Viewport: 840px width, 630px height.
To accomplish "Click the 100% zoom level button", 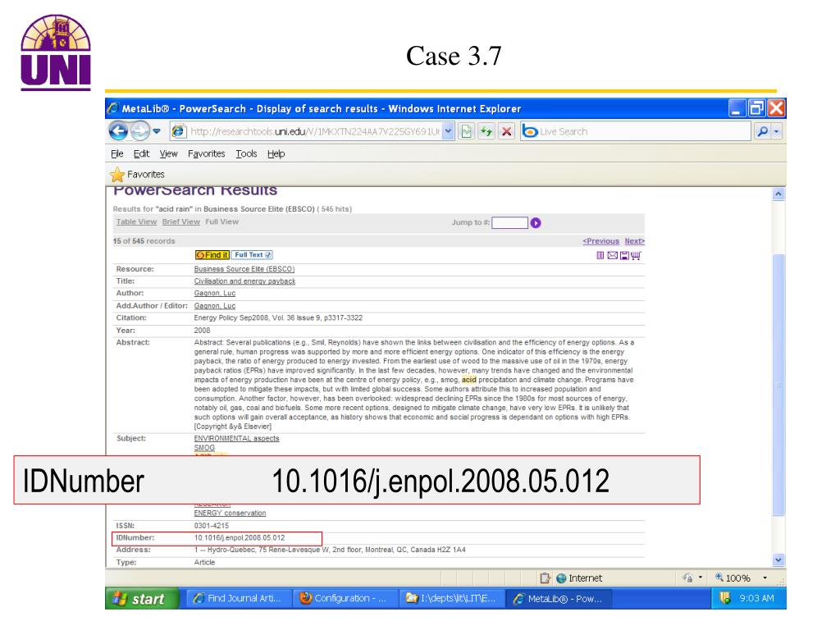I will coord(733,578).
